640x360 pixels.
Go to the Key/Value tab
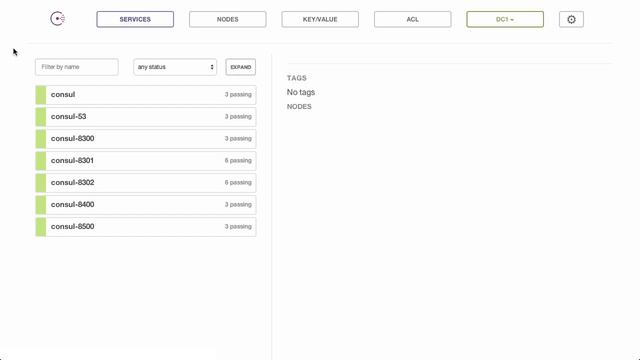click(x=320, y=19)
